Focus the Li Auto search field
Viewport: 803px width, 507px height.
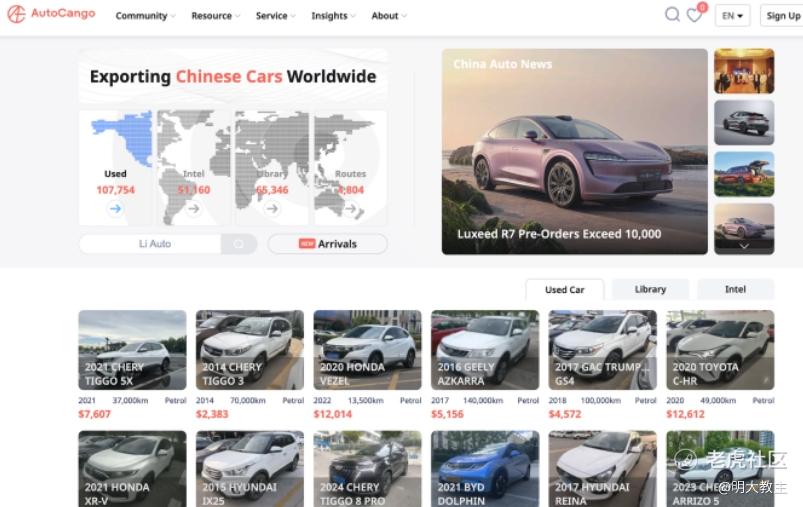(151, 244)
